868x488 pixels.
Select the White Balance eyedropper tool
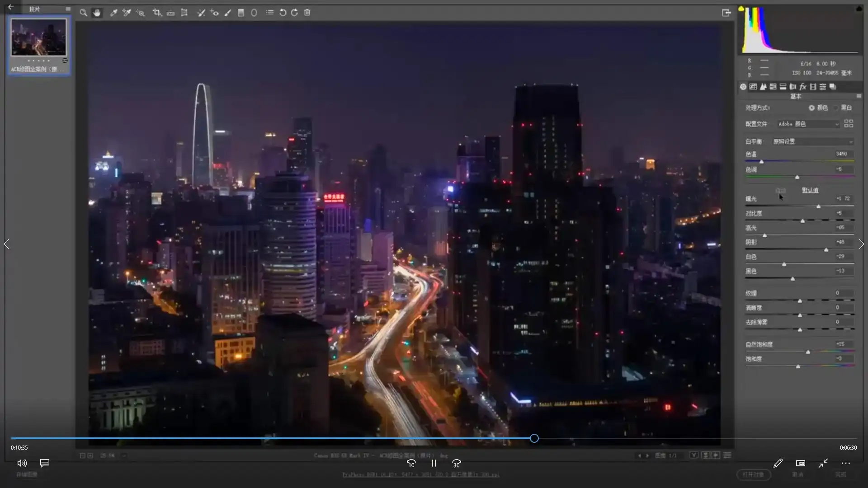(x=113, y=13)
